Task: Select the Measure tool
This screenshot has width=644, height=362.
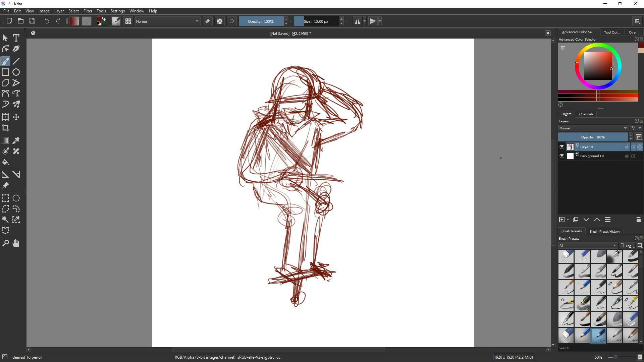Action: pyautogui.click(x=16, y=175)
